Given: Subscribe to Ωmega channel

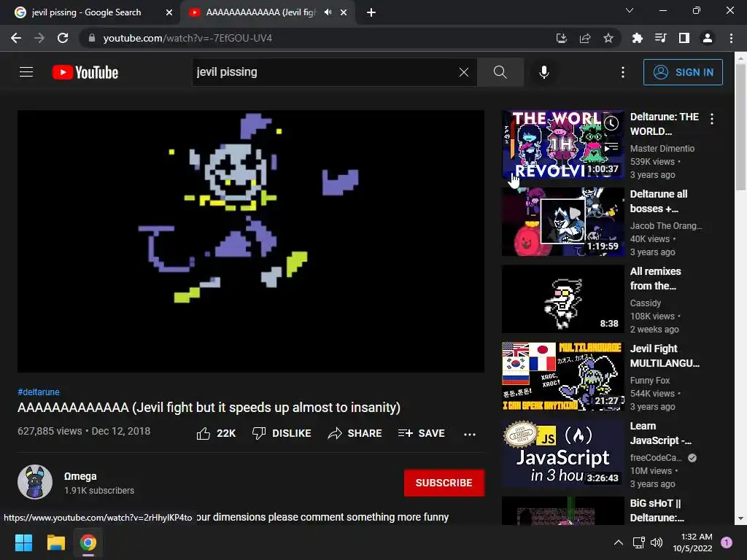Looking at the screenshot, I should (444, 483).
